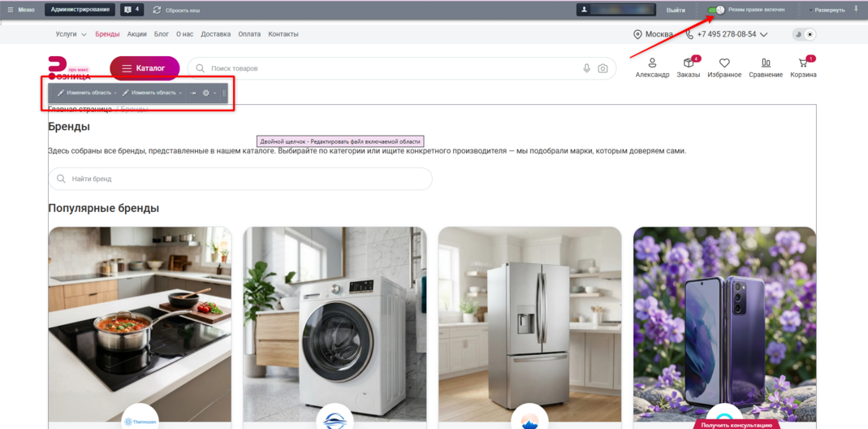This screenshot has height=429, width=868.
Task: Click the brands description paragraph text
Action: 367,151
